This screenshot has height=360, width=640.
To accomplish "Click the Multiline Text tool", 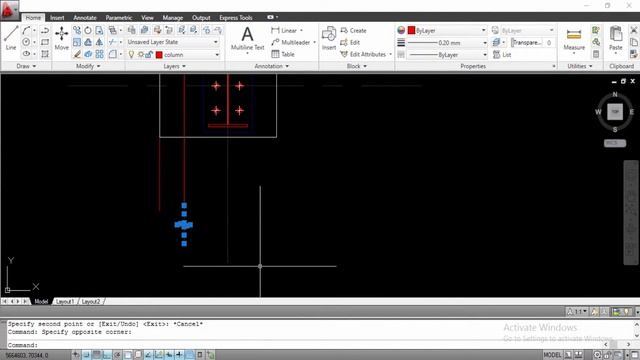I will click(247, 38).
